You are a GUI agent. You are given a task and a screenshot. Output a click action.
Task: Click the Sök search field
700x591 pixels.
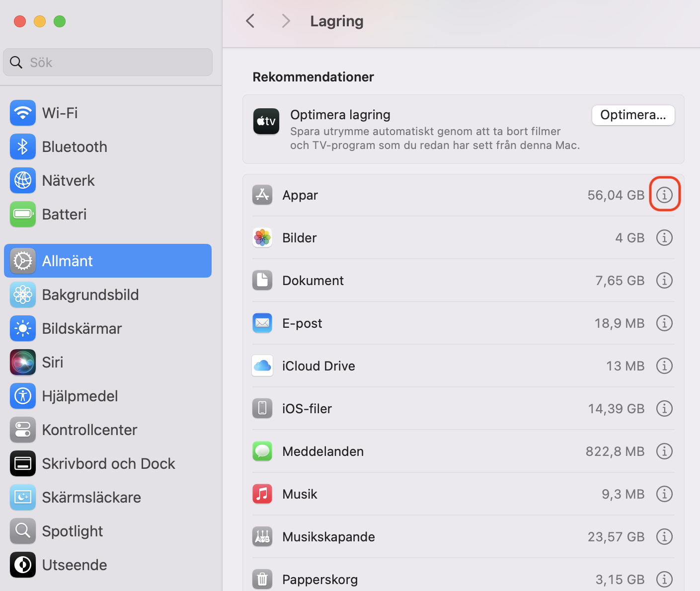[x=108, y=62]
